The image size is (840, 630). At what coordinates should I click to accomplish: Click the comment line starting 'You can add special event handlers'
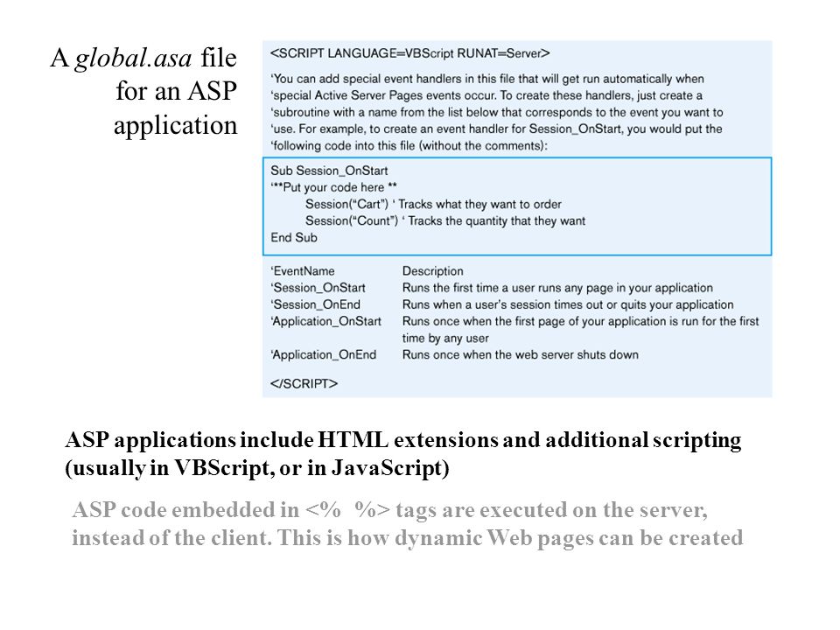pos(487,79)
